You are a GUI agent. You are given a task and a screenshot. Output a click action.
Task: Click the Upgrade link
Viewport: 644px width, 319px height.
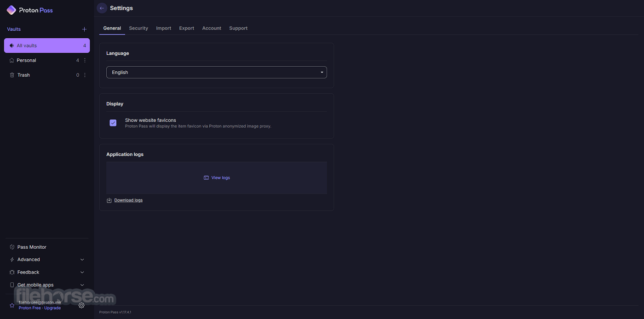[52, 308]
